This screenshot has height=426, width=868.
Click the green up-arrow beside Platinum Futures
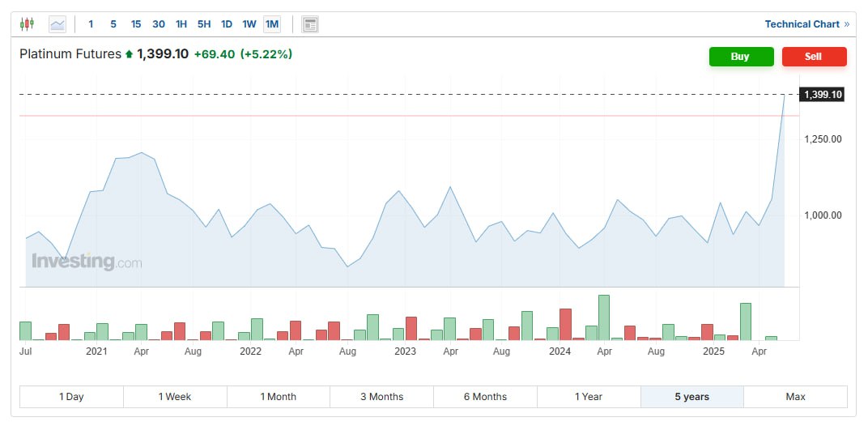click(x=129, y=54)
